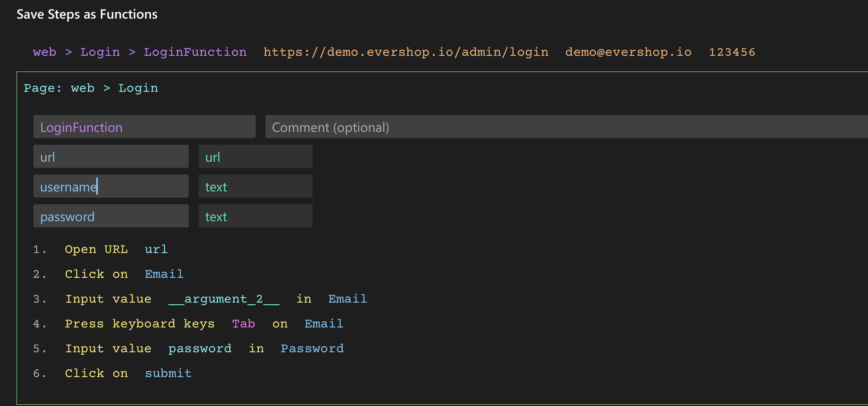Image resolution: width=868 pixels, height=406 pixels.
Task: Click the submit element in step 6
Action: 168,373
